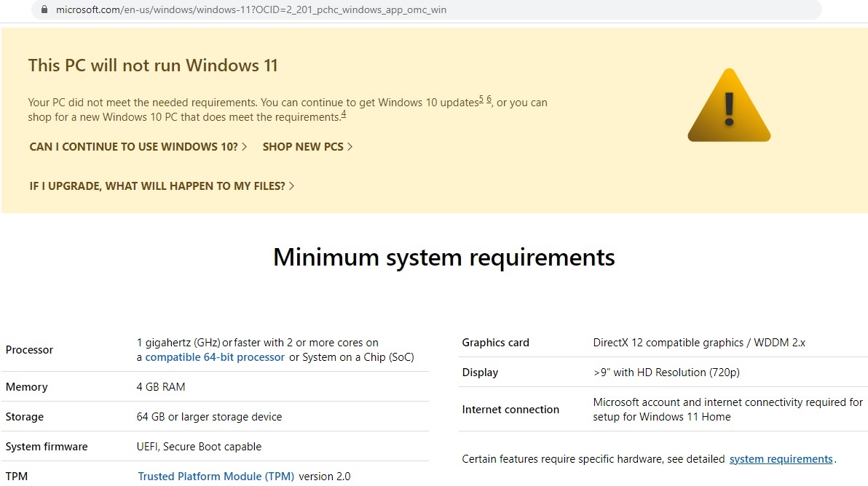This screenshot has height=486, width=868.
Task: Click the "Minimum system requirements" heading
Action: [443, 258]
